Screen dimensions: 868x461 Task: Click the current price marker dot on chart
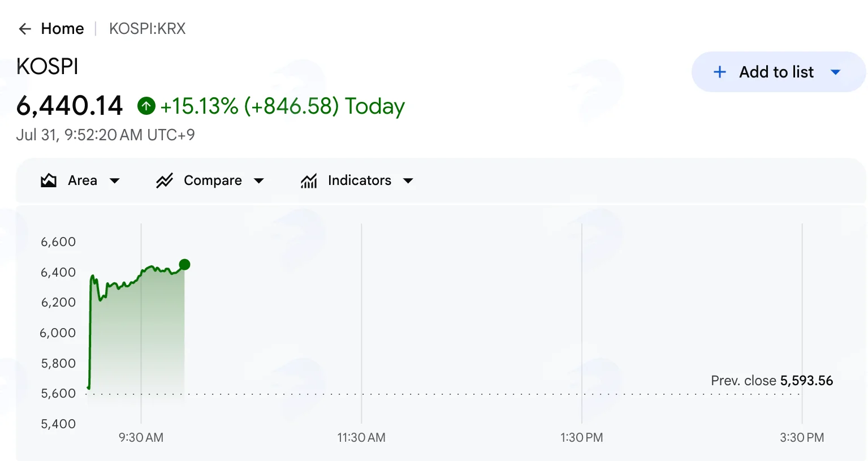tap(184, 264)
